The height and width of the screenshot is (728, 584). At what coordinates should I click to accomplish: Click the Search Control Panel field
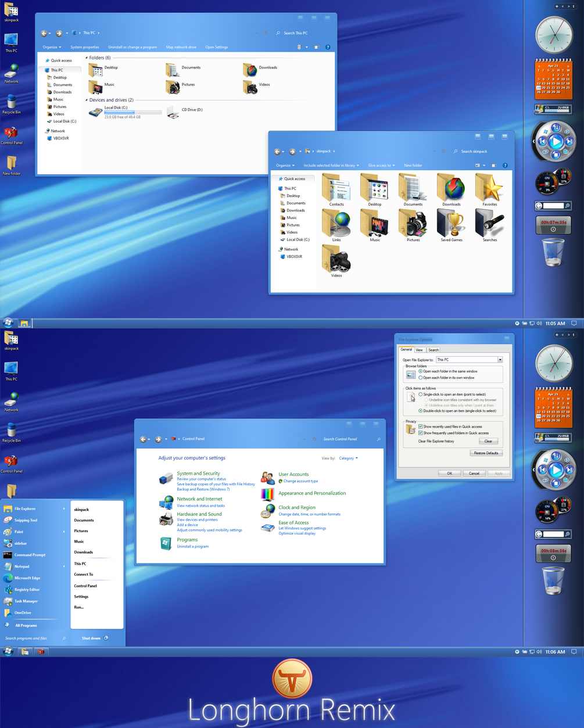352,439
